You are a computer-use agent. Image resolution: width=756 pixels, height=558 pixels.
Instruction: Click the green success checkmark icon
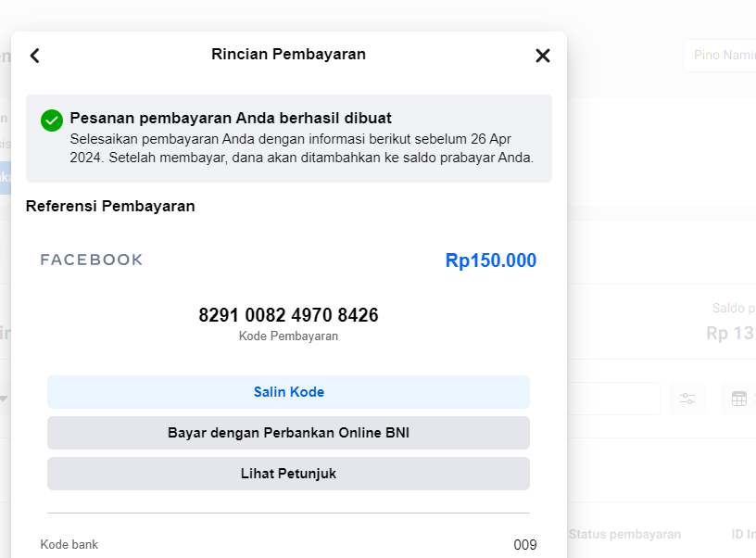tap(52, 120)
